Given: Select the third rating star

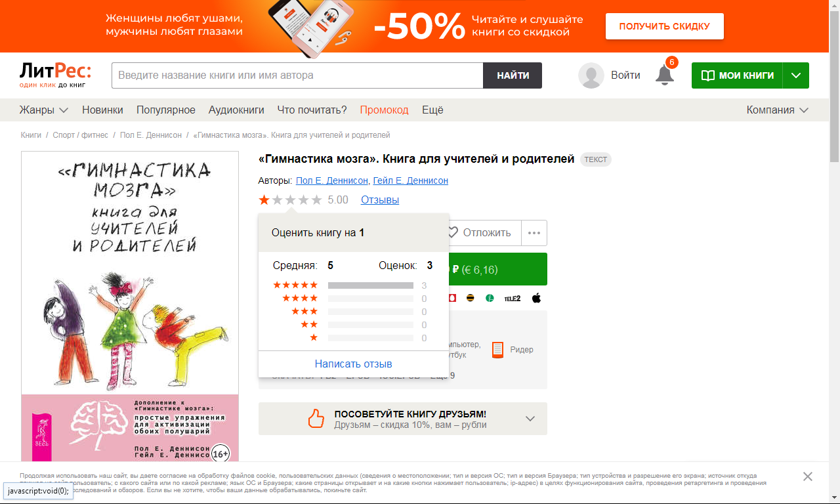Looking at the screenshot, I should click(x=290, y=199).
